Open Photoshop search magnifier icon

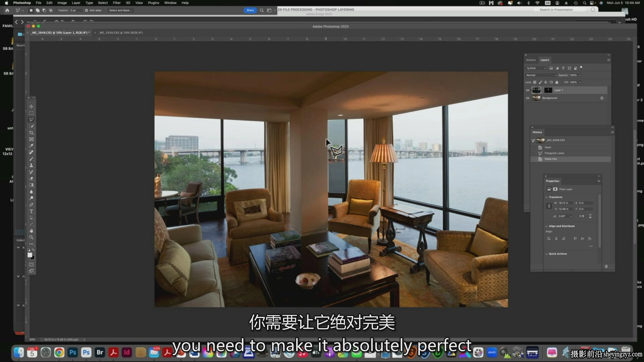[x=262, y=10]
